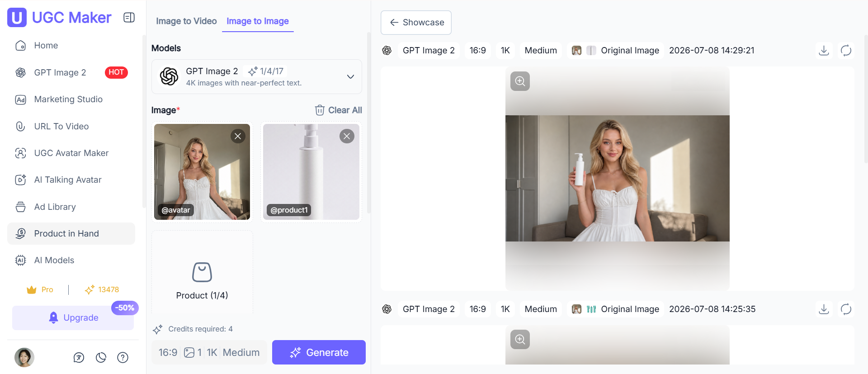Click the Product (1/4) upload slot

202,273
